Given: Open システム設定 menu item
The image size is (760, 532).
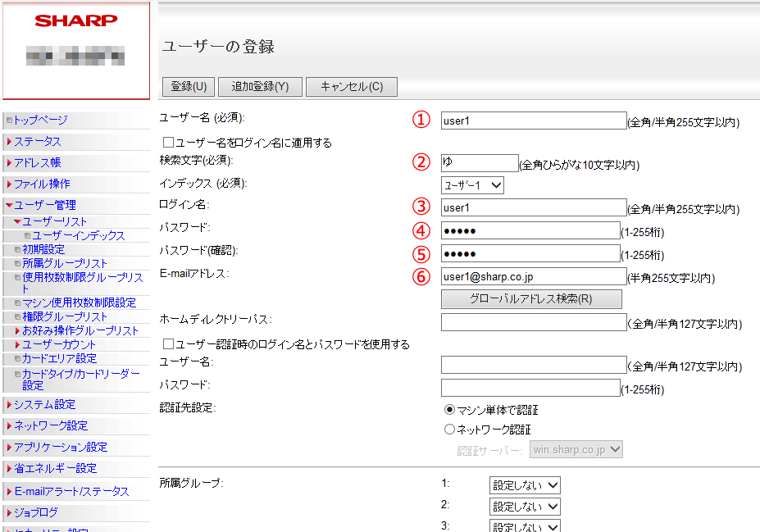Looking at the screenshot, I should coord(44,405).
